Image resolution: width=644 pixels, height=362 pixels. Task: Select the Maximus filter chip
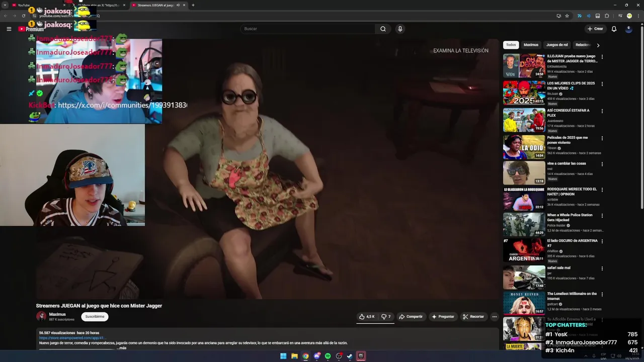click(x=531, y=45)
